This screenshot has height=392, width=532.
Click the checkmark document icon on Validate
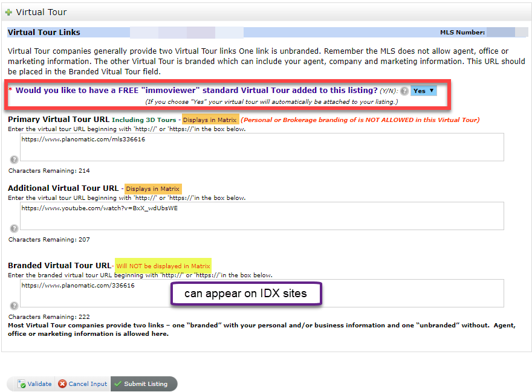point(22,384)
